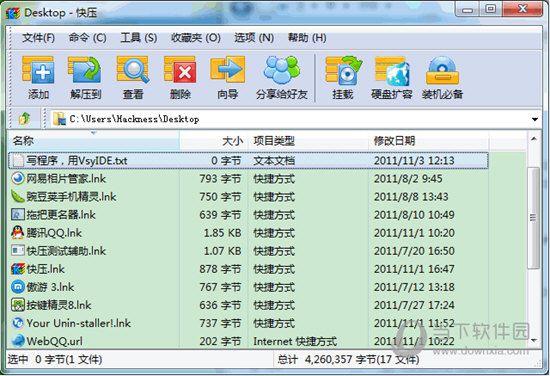550x376 pixels.
Task: Click the 添加 (Add) toolbar icon
Action: point(38,70)
